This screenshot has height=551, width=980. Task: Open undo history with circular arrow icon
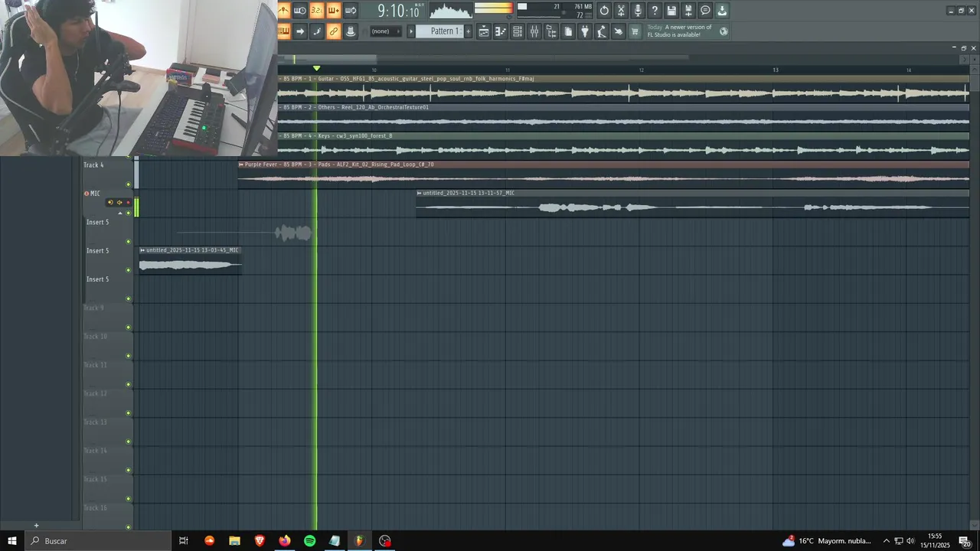tap(604, 11)
